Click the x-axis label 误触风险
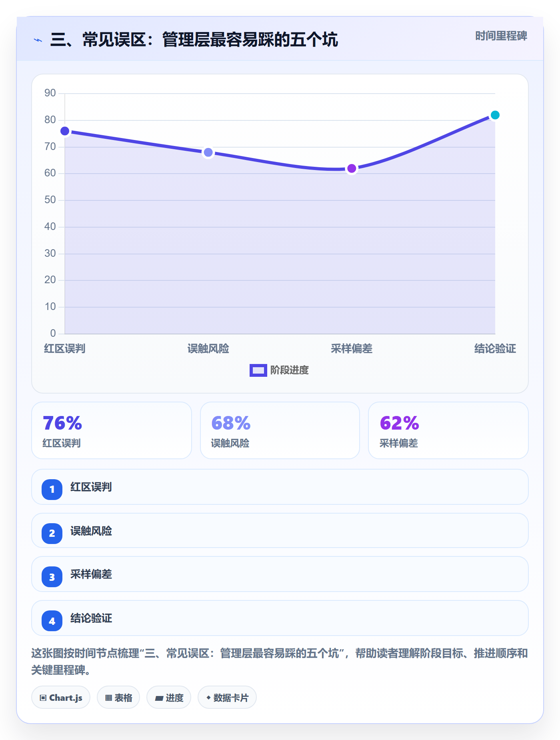Image resolution: width=560 pixels, height=740 pixels. click(x=208, y=349)
